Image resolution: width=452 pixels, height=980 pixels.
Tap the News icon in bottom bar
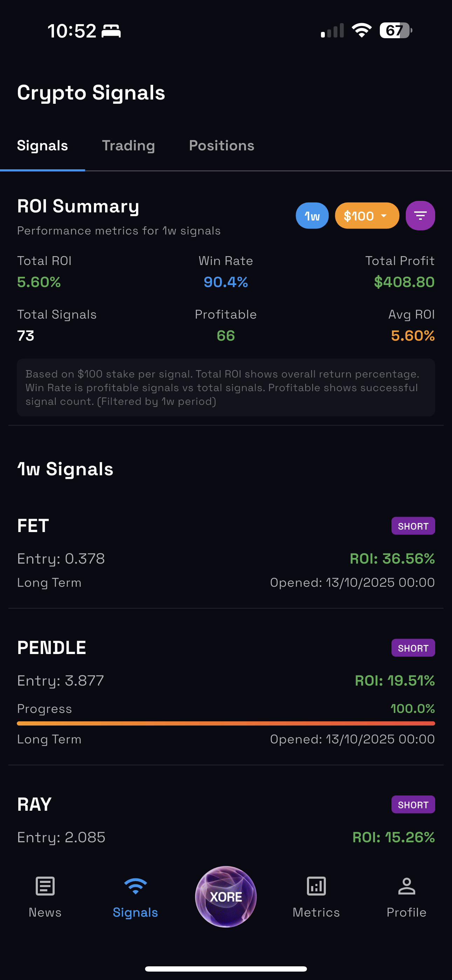click(45, 886)
